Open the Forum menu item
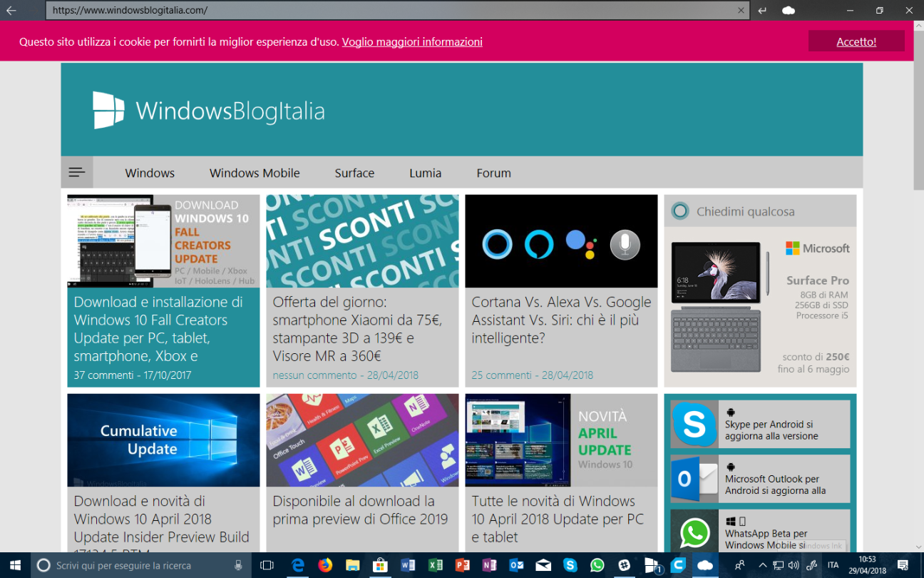Viewport: 924px width, 578px height. 493,173
